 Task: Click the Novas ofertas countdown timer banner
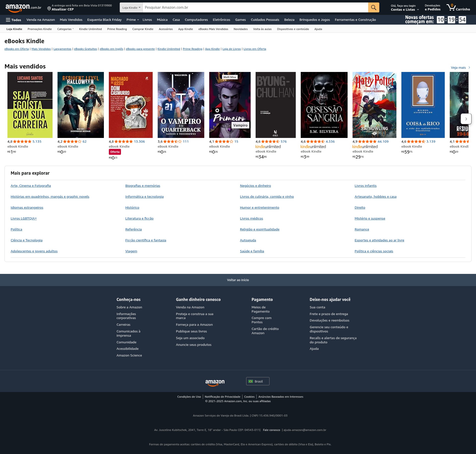pos(436,20)
